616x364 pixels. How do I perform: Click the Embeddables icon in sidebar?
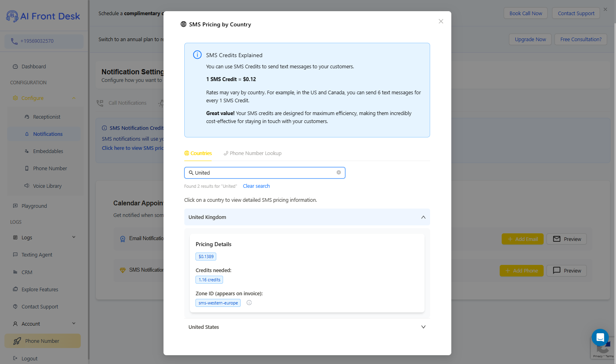coord(27,151)
